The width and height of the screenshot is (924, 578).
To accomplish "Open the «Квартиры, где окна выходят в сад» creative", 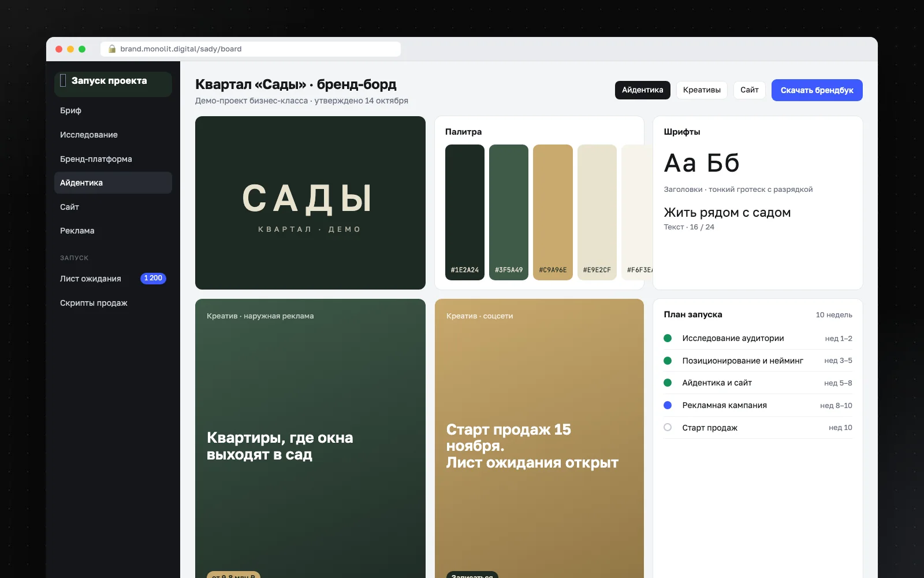I will (310, 438).
